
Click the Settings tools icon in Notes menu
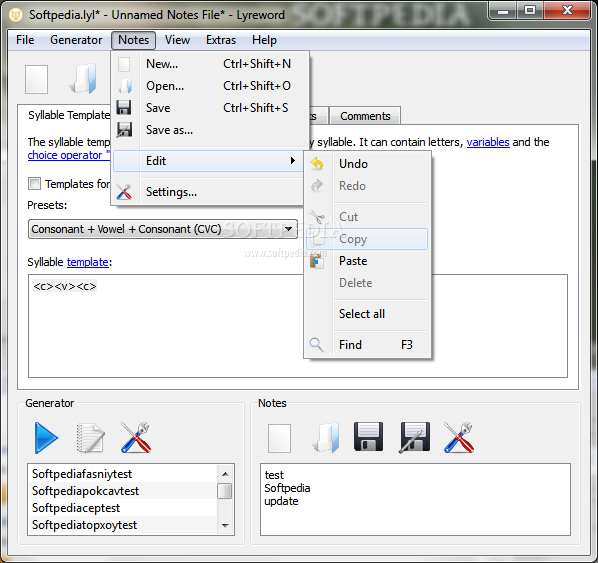click(124, 192)
